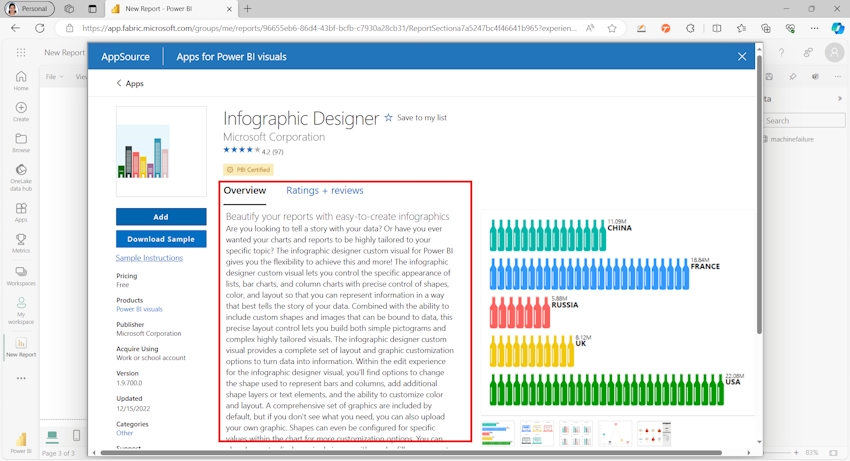Open browser tab actions menu icon

(x=92, y=9)
